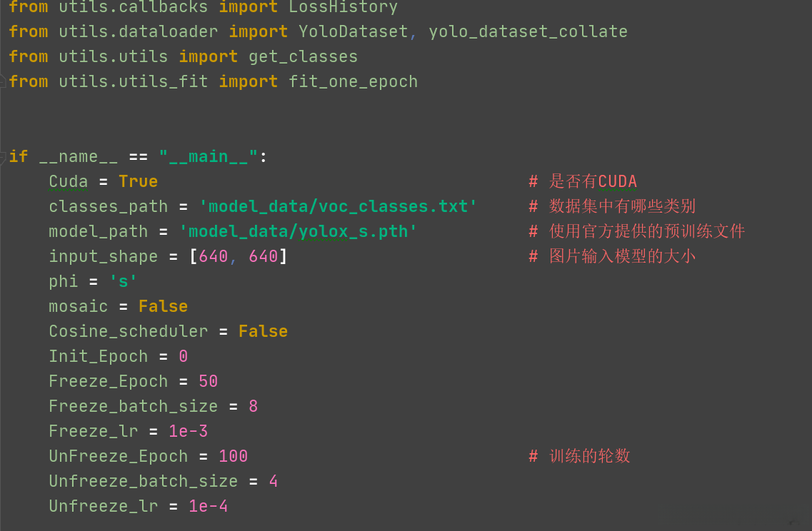Image resolution: width=812 pixels, height=531 pixels.
Task: Click the get_classes import
Action: point(303,57)
